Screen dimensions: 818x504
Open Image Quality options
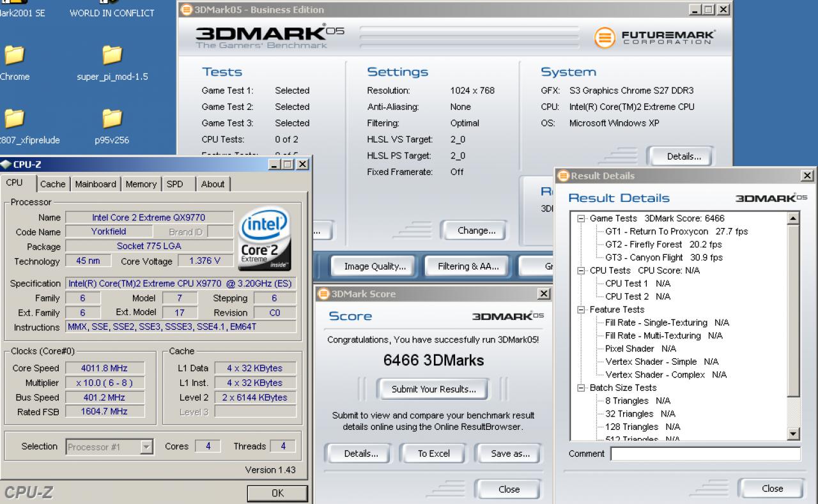click(374, 266)
